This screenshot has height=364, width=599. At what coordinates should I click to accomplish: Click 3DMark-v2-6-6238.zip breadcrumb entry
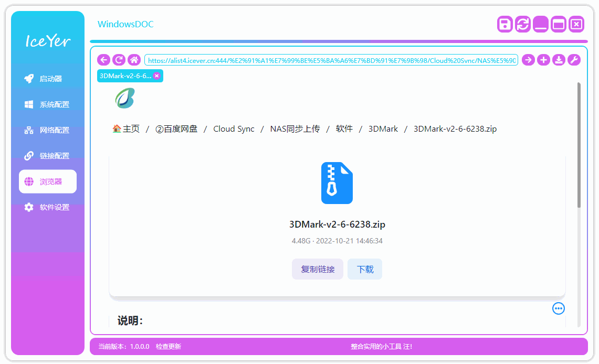tap(455, 129)
